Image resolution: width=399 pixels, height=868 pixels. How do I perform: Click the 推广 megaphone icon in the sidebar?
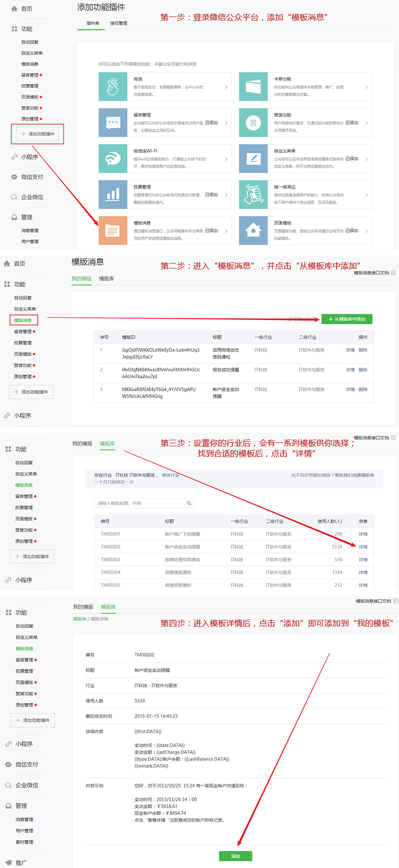click(8, 863)
